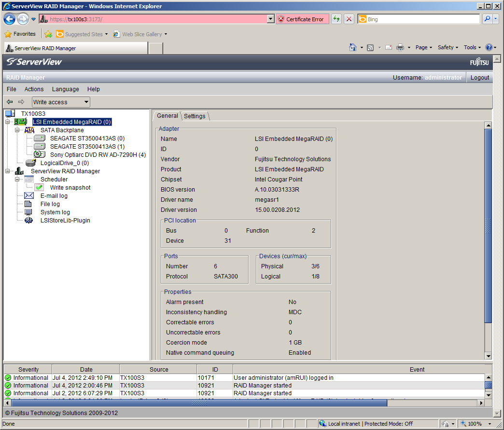Screen dimensions: 504x430
Task: Click the Bing search magnifier icon
Action: 487,19
